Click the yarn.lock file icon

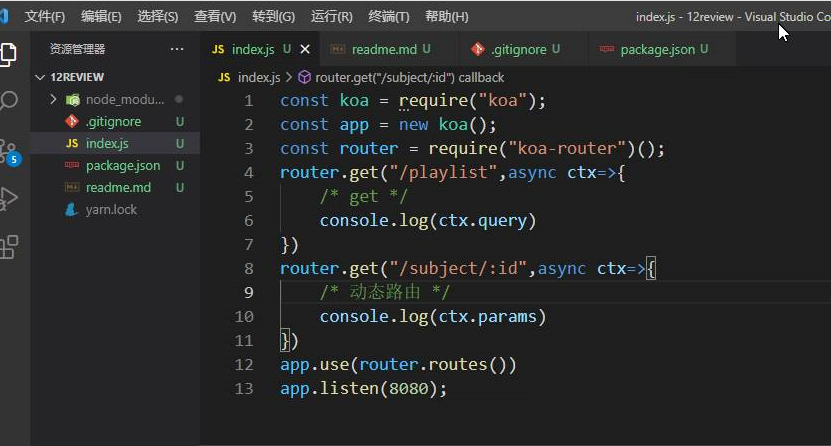(x=72, y=209)
